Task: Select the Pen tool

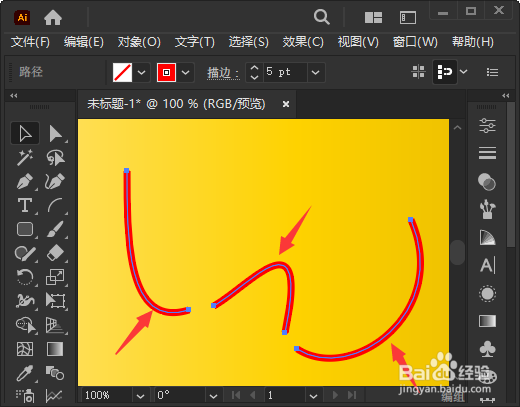Action: (25, 182)
